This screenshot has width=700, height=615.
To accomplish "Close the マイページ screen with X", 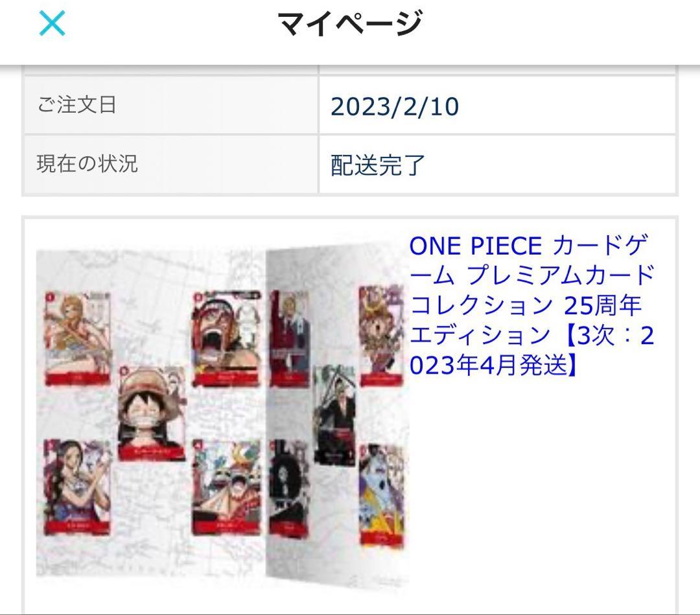I will [x=52, y=23].
